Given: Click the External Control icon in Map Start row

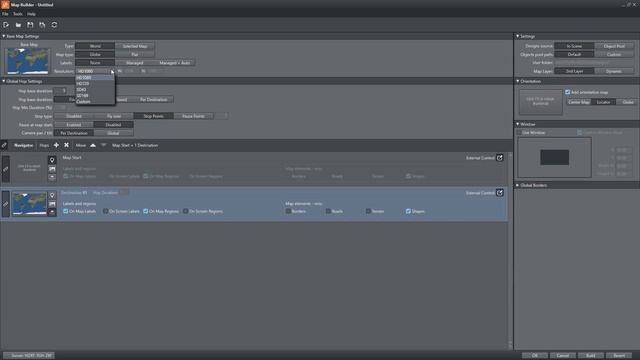Looking at the screenshot, I should pyautogui.click(x=500, y=158).
